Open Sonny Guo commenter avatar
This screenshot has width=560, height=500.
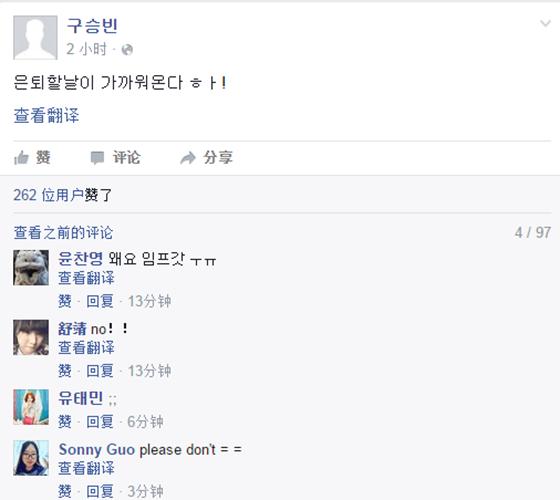point(31,458)
